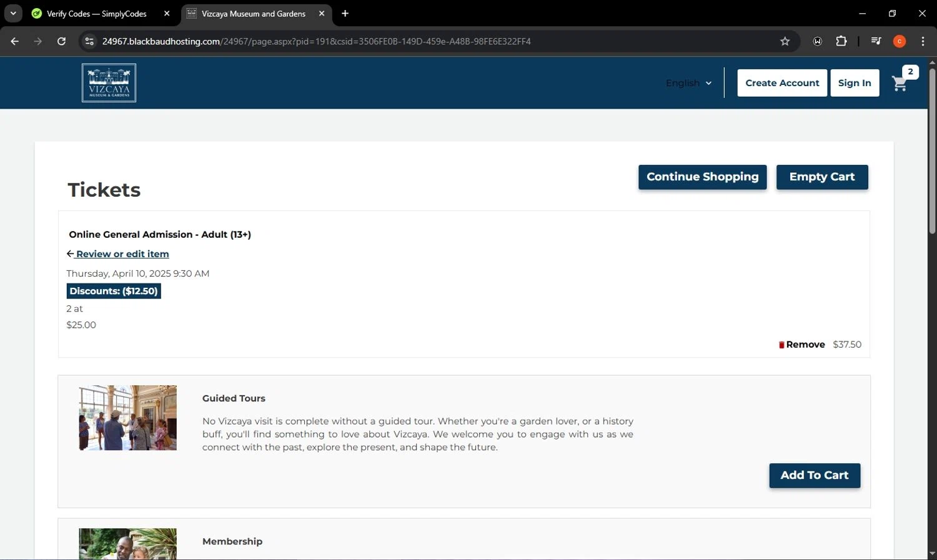Click the scrollbar down arrow

coord(932,554)
